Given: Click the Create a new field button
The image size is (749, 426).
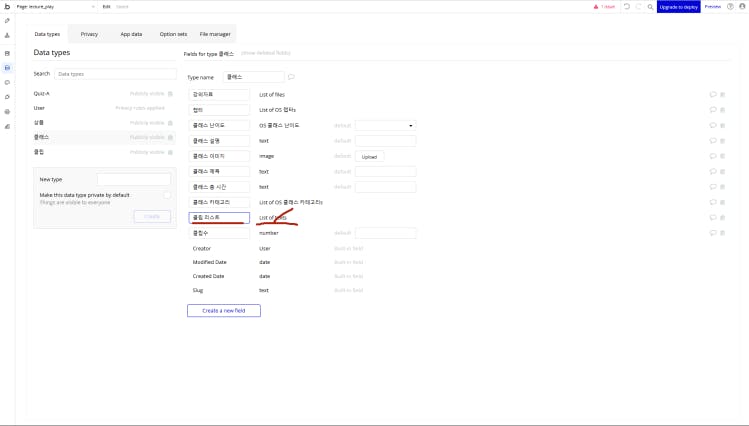Looking at the screenshot, I should [x=224, y=310].
